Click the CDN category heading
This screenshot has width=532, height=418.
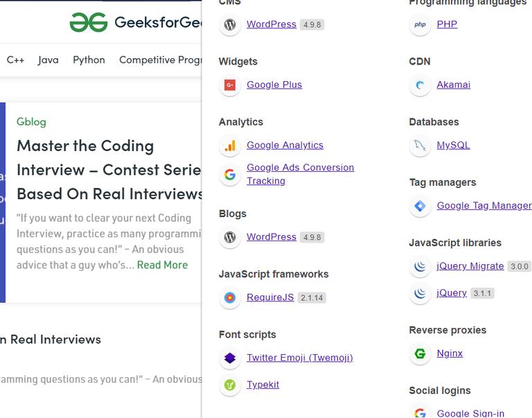pos(420,62)
